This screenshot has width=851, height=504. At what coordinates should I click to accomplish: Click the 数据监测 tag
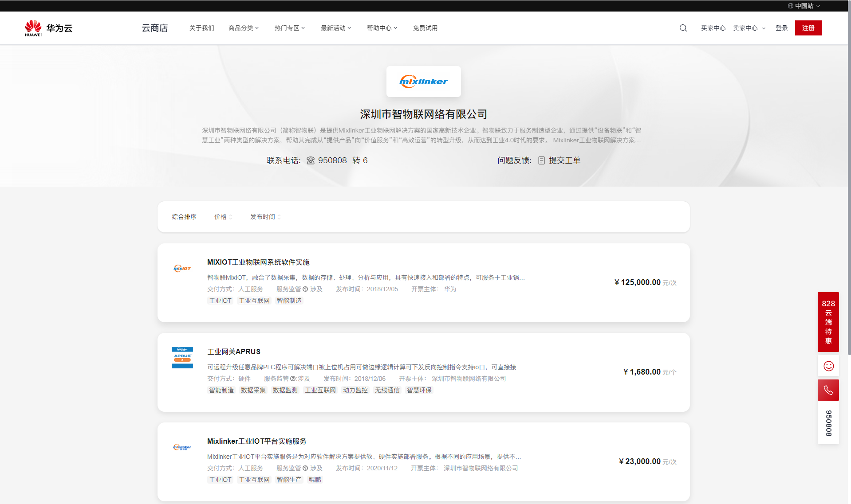pyautogui.click(x=285, y=390)
